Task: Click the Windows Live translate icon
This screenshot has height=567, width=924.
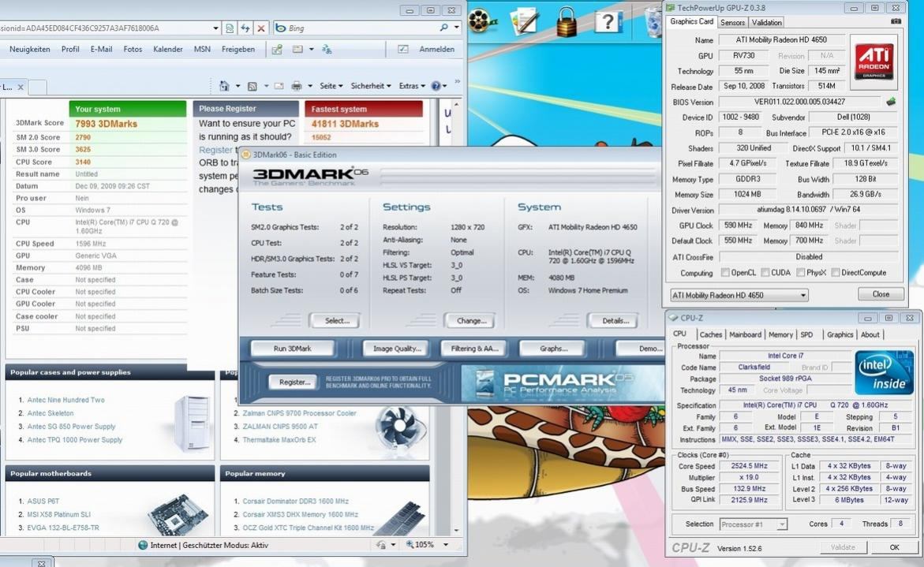Action: (x=327, y=50)
